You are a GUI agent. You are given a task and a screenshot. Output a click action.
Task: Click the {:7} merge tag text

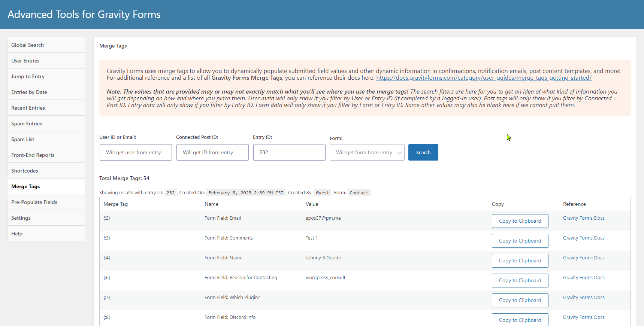click(107, 298)
